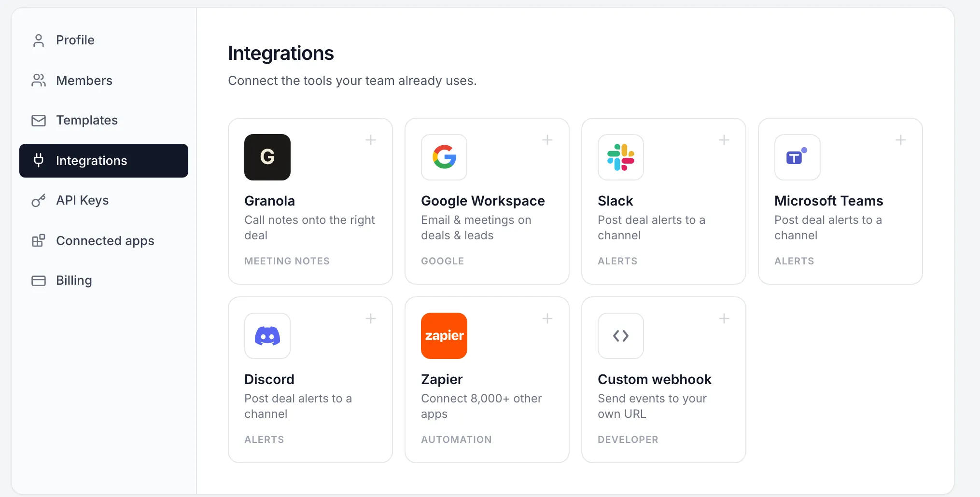Open the Templates section

coord(104,120)
